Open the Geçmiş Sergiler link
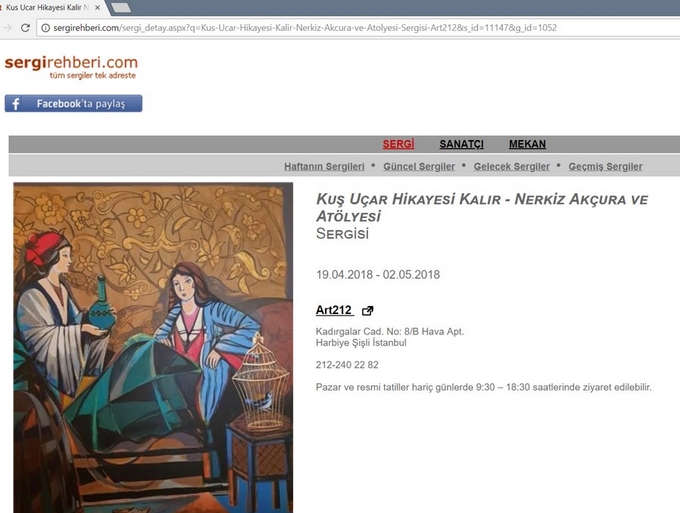Screen dimensions: 680x513 605,167
